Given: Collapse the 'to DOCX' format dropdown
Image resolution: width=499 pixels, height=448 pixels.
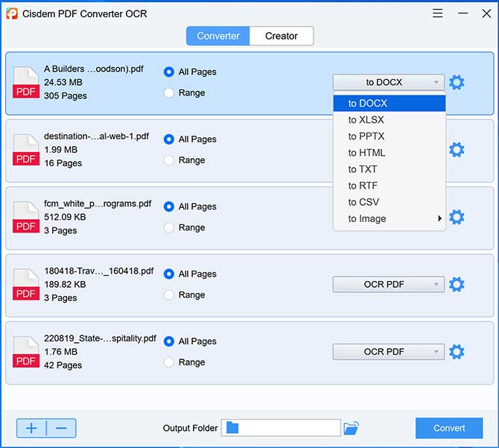Looking at the screenshot, I should click(388, 83).
